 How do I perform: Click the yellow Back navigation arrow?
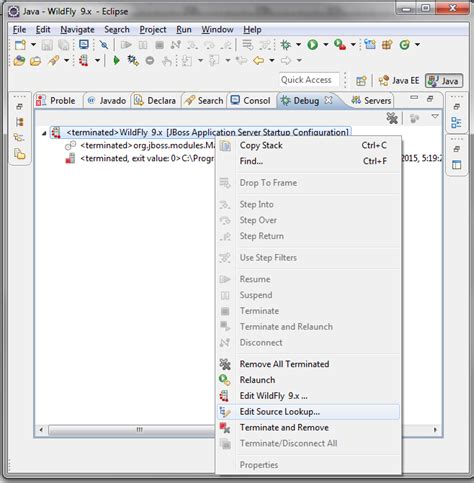(x=259, y=60)
